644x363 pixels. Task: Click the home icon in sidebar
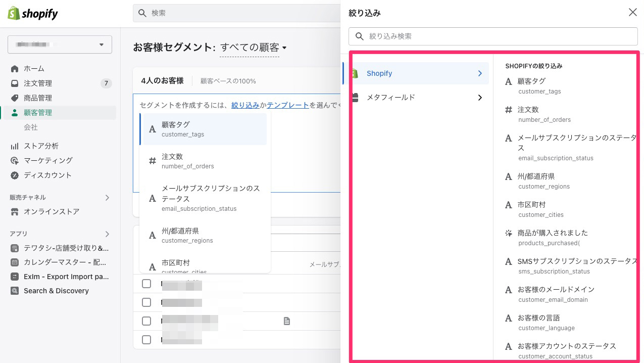point(15,69)
